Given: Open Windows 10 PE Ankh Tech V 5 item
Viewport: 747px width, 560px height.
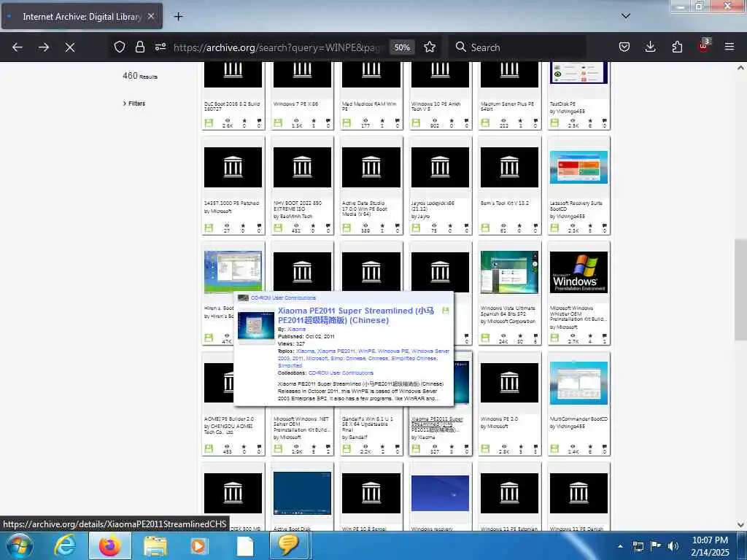Looking at the screenshot, I should point(436,106).
